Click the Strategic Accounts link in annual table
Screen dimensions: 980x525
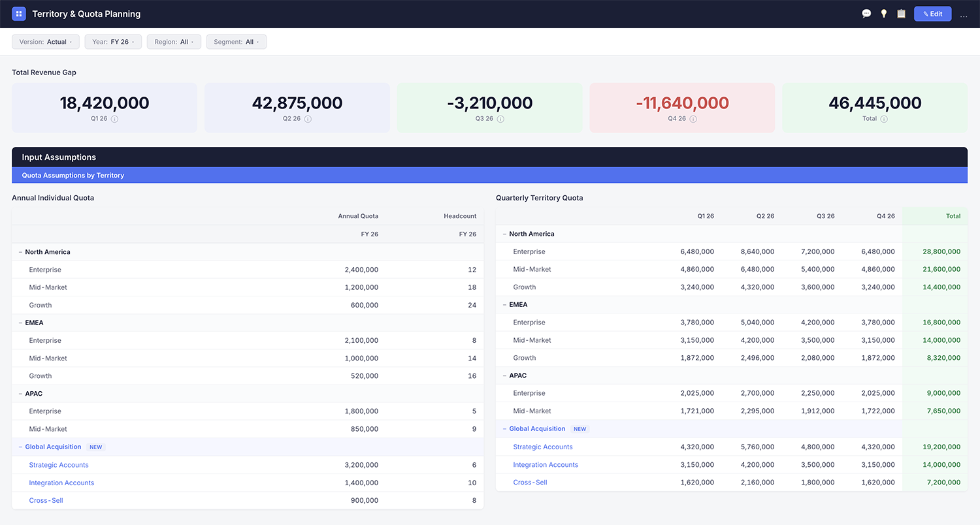pyautogui.click(x=59, y=465)
